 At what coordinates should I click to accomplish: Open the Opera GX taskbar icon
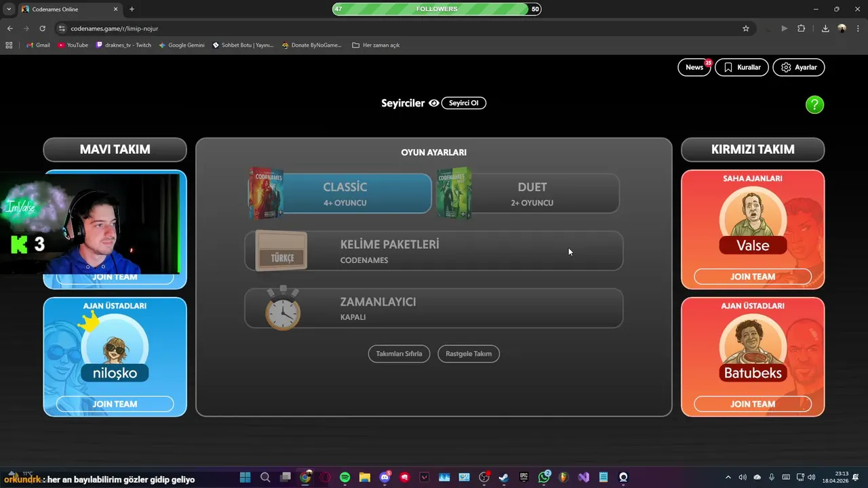click(x=325, y=477)
